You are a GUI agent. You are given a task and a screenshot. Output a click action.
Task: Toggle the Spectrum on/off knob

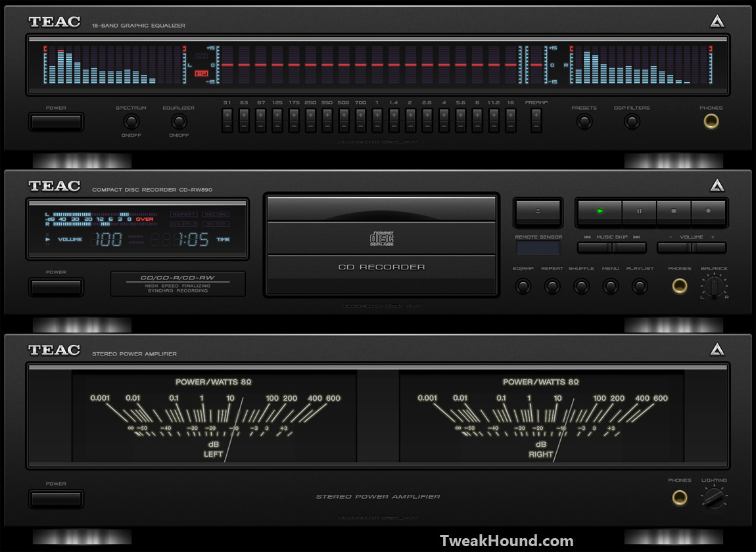[131, 122]
